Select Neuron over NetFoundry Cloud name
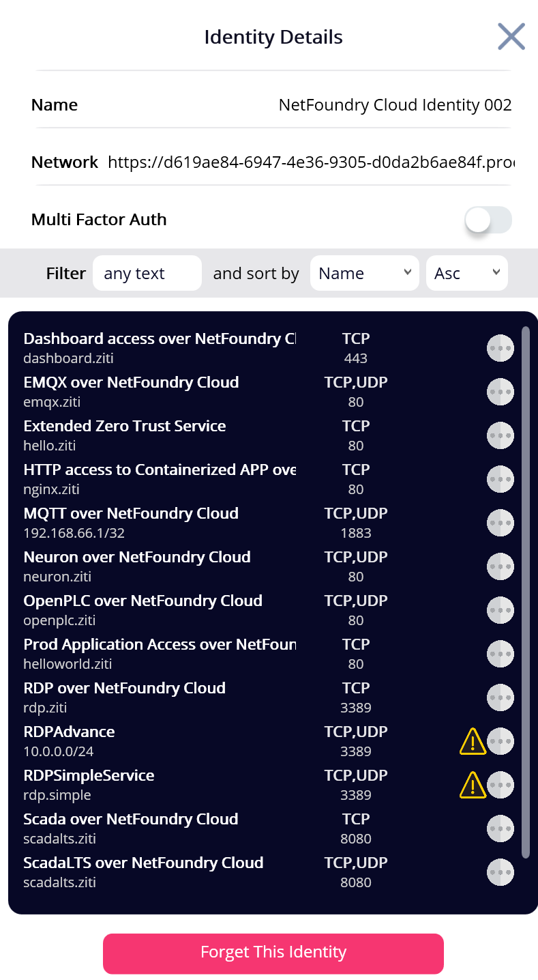538x980 pixels. (137, 557)
